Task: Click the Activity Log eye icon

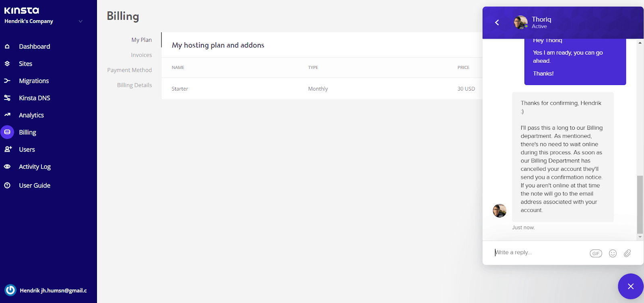Action: (7, 166)
